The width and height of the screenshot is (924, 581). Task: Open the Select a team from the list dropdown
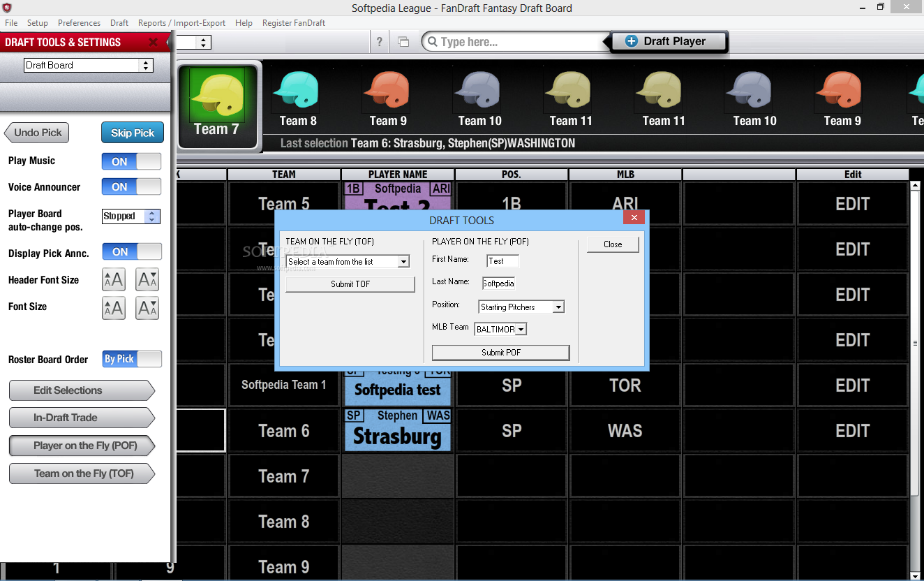(x=403, y=262)
